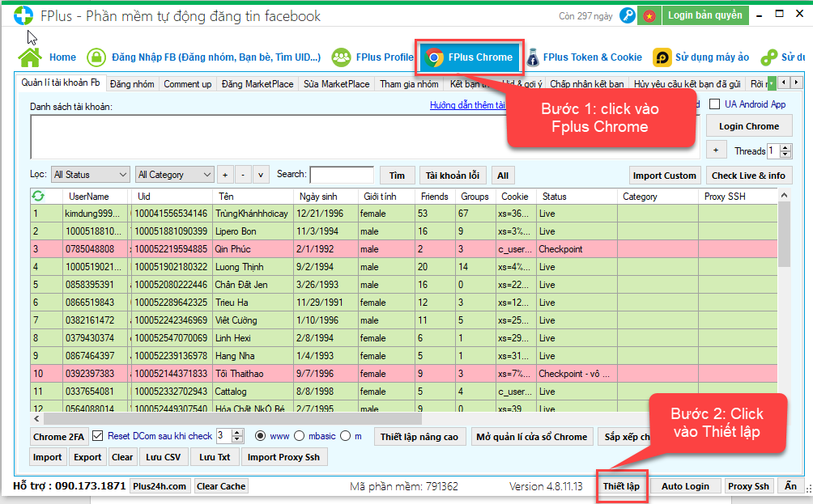Viewport: 813px width, 504px height.
Task: Click the Clear button beside Export
Action: pos(121,457)
